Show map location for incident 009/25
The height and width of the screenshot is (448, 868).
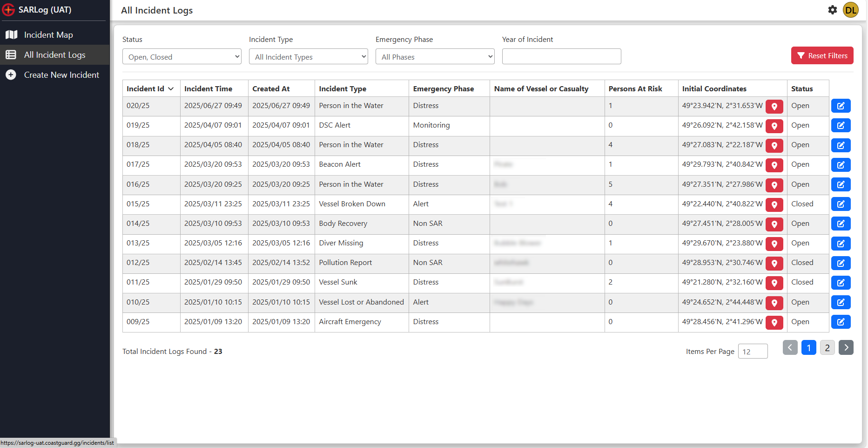pyautogui.click(x=774, y=322)
